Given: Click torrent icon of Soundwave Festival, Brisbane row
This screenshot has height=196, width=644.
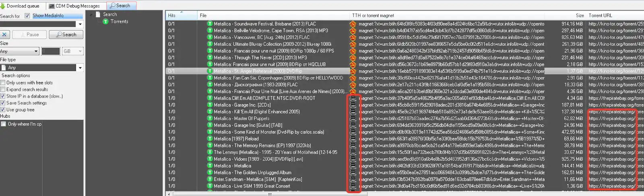Looking at the screenshot, I should (x=210, y=24).
